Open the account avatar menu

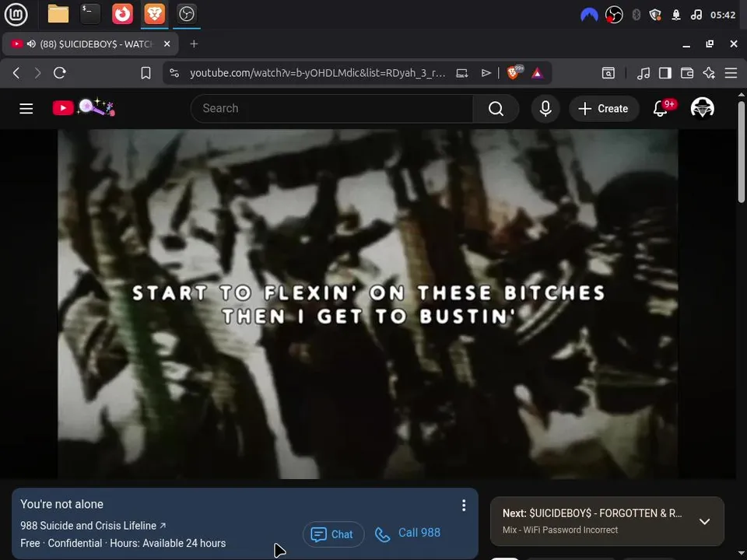coord(702,108)
